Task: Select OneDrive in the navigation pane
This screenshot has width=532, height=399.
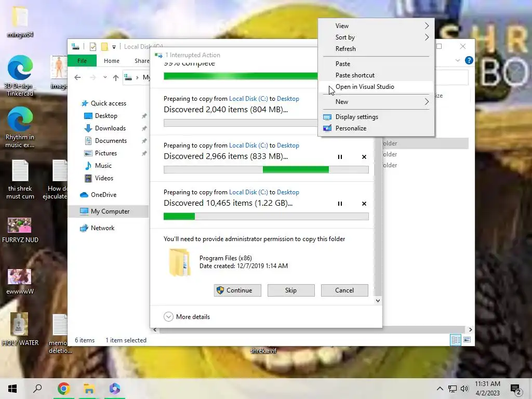Action: 103,195
